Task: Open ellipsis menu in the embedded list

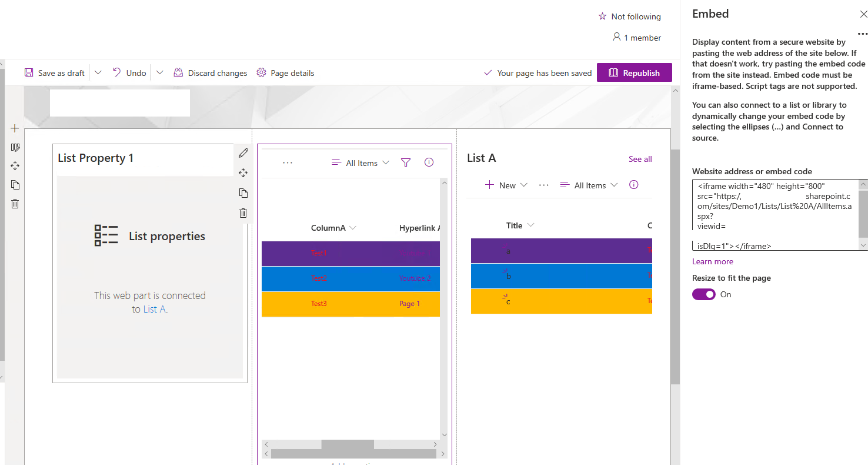Action: tap(288, 163)
